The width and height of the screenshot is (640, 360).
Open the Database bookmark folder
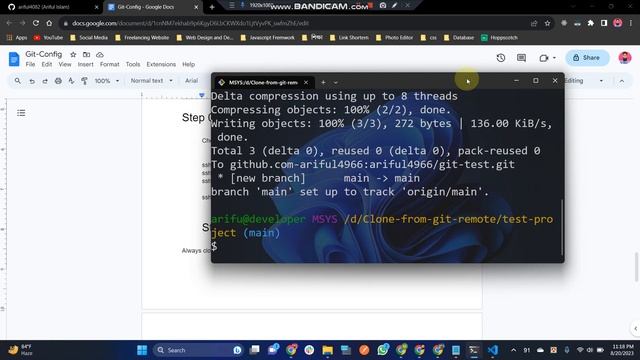click(459, 38)
